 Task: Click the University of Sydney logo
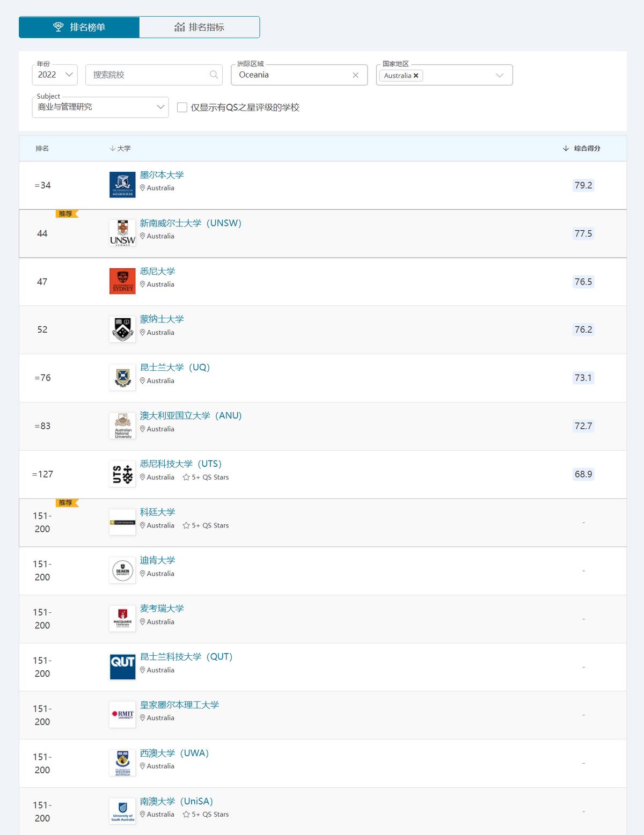[x=122, y=281]
